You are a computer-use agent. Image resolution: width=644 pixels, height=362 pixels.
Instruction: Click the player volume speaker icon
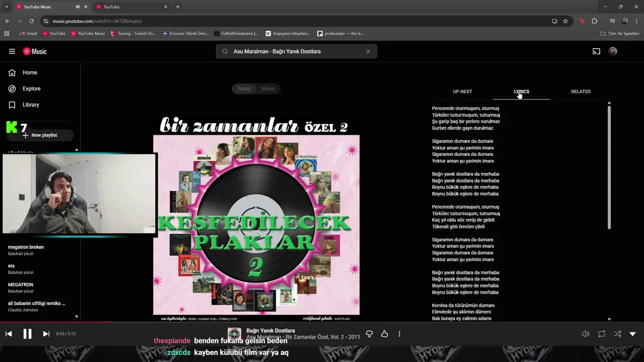(585, 334)
